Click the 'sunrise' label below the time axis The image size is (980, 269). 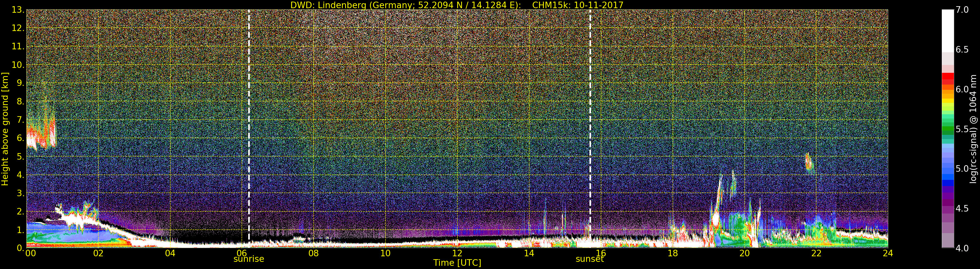[249, 259]
